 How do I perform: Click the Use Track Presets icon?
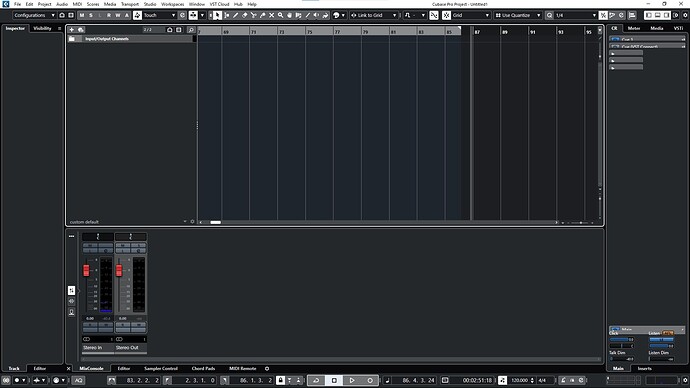[x=81, y=29]
